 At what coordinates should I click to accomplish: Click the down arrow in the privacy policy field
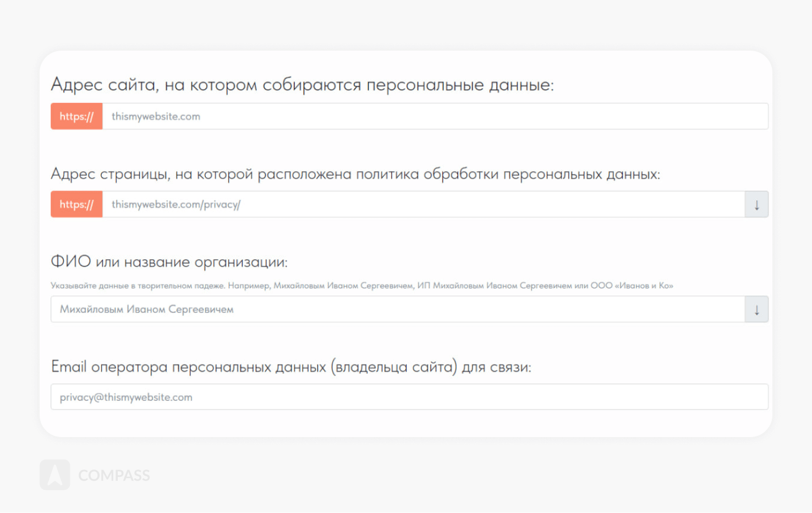756,205
